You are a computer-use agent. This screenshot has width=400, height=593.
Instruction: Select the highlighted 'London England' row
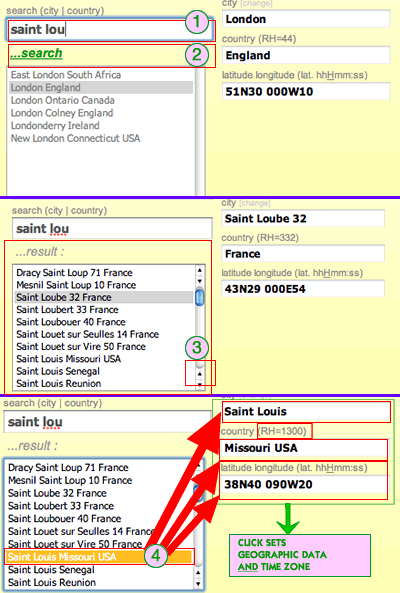coord(101,87)
